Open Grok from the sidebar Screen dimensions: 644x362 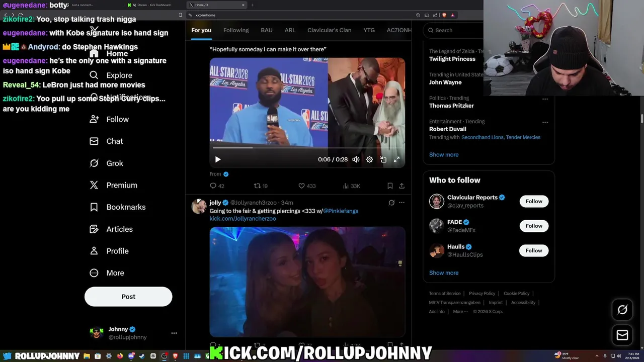[x=106, y=163]
